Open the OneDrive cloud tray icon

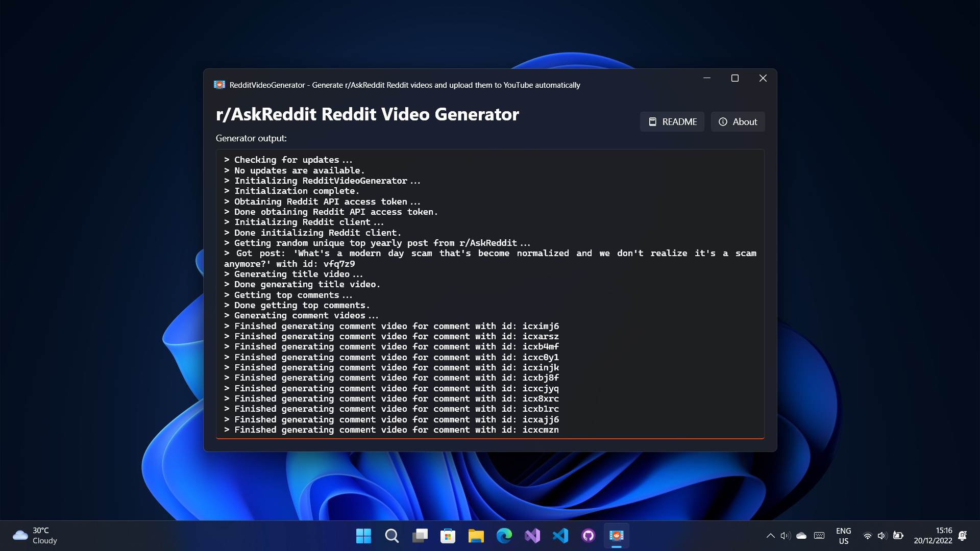pyautogui.click(x=802, y=536)
